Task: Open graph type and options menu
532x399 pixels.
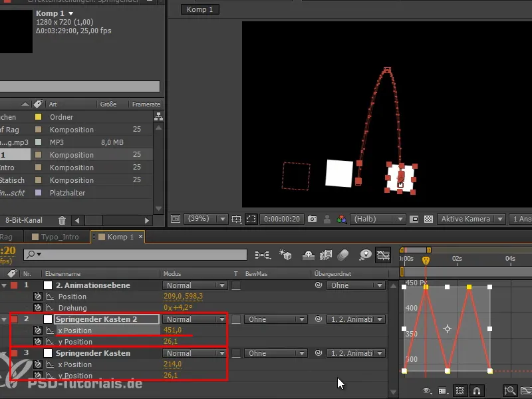Action: (x=442, y=391)
